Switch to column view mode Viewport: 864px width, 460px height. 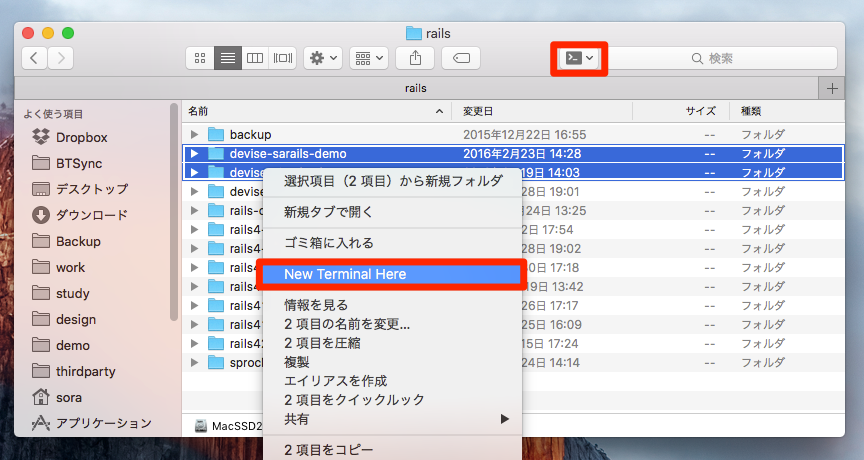255,58
